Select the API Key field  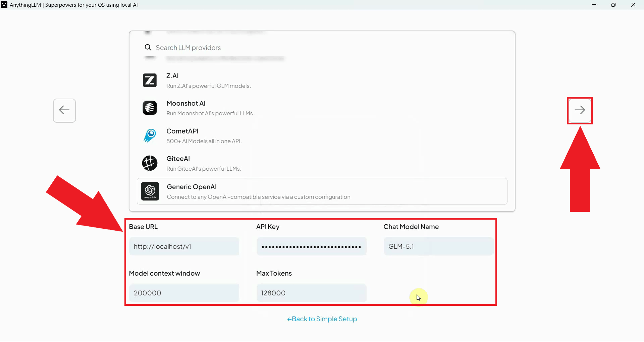tap(311, 246)
